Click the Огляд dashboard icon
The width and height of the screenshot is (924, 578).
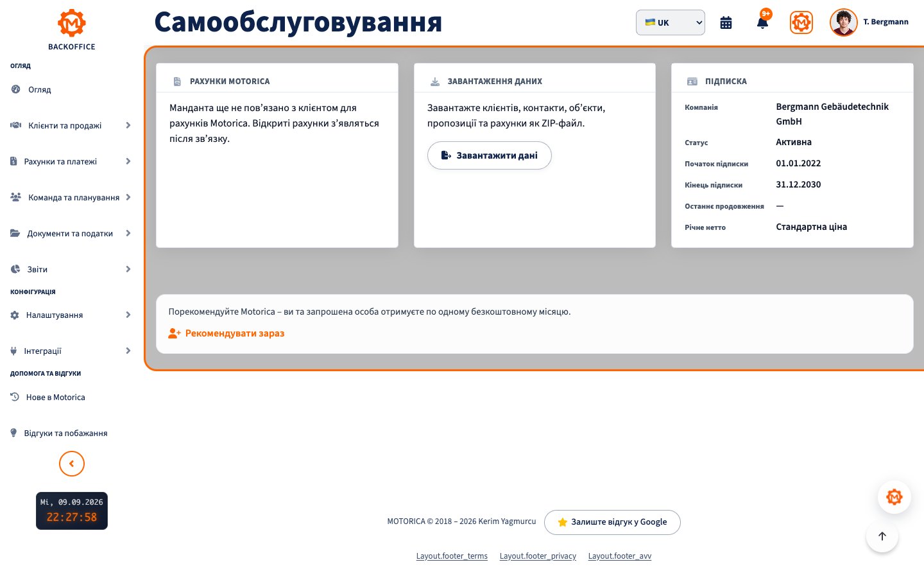pyautogui.click(x=15, y=89)
